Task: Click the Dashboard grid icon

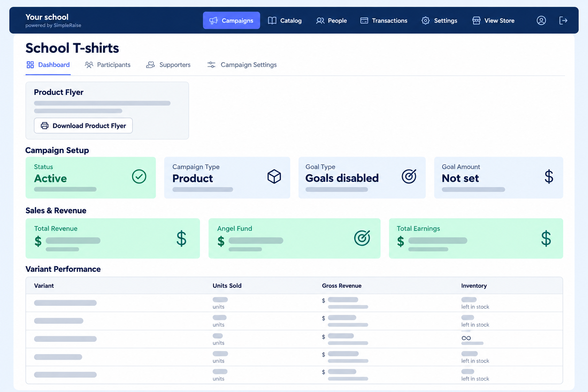Action: (30, 65)
